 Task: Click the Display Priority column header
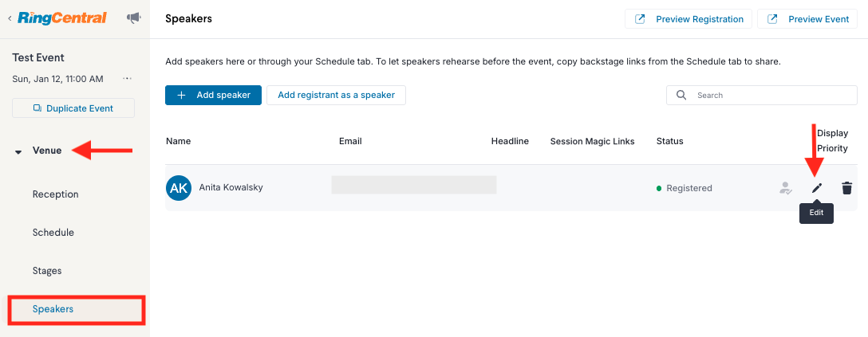(x=833, y=141)
